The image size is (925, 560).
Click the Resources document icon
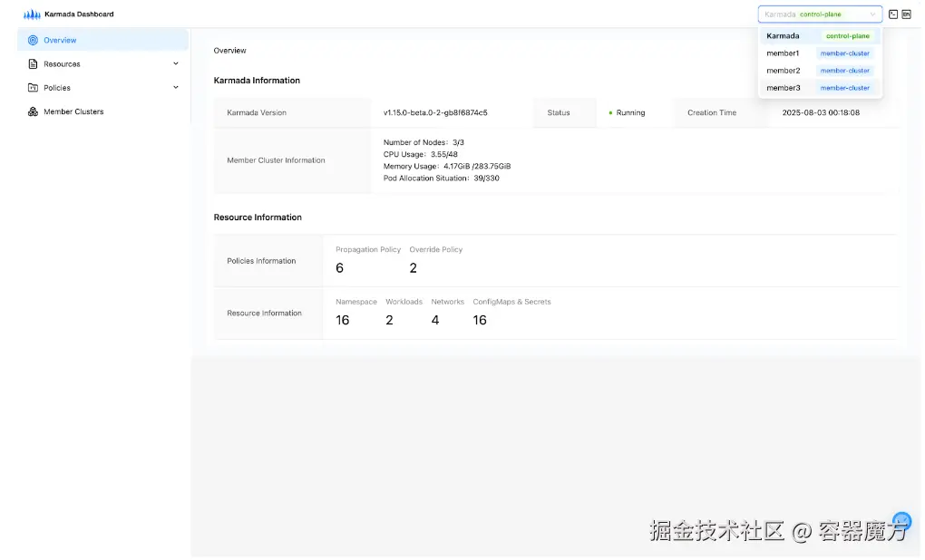coord(33,63)
